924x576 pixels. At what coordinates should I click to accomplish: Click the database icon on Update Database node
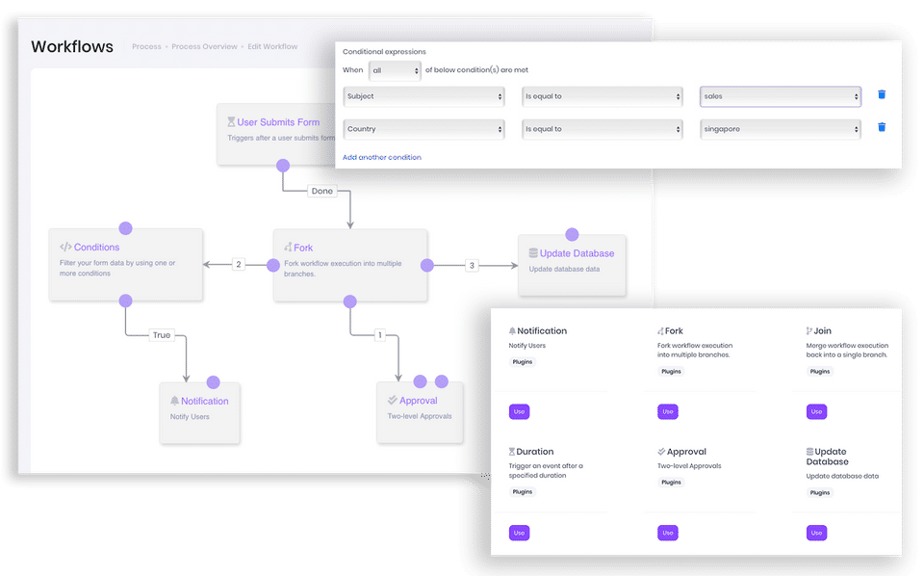point(533,253)
